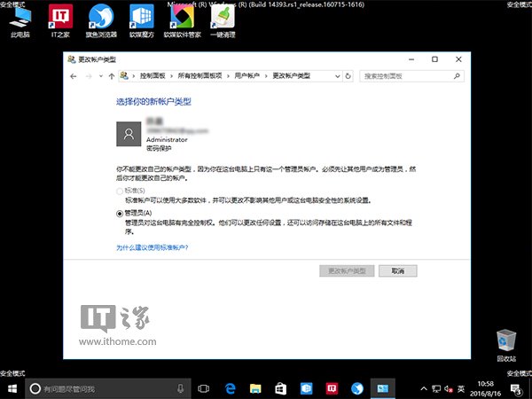Open the 为什么建议使用标准帐户? link
The width and height of the screenshot is (532, 399).
click(x=152, y=248)
